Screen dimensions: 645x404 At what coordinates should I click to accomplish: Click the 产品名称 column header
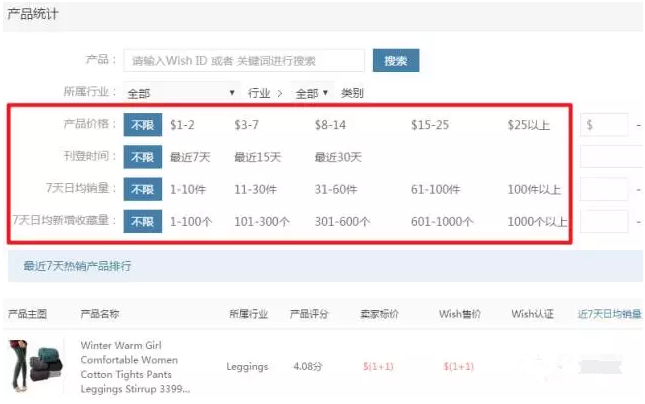point(100,314)
